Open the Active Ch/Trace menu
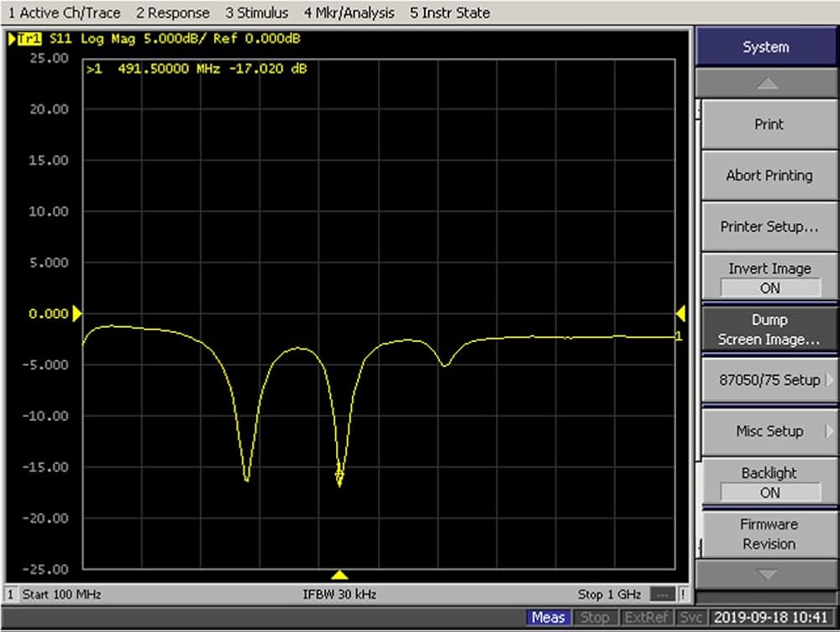The height and width of the screenshot is (632, 840). point(64,13)
